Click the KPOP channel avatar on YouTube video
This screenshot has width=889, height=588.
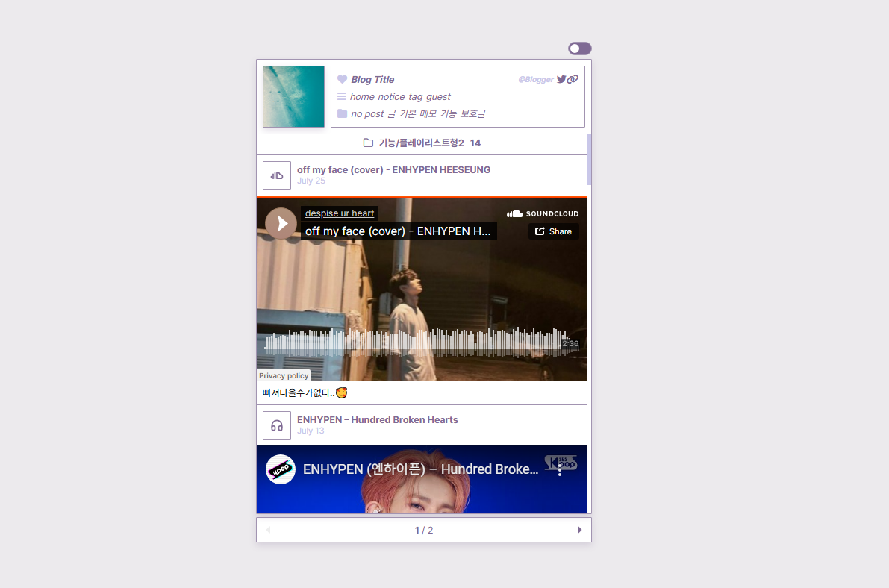pyautogui.click(x=281, y=469)
